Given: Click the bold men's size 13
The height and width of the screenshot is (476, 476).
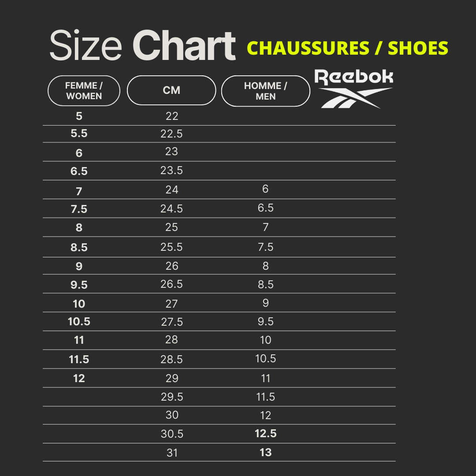Looking at the screenshot, I should tap(265, 453).
